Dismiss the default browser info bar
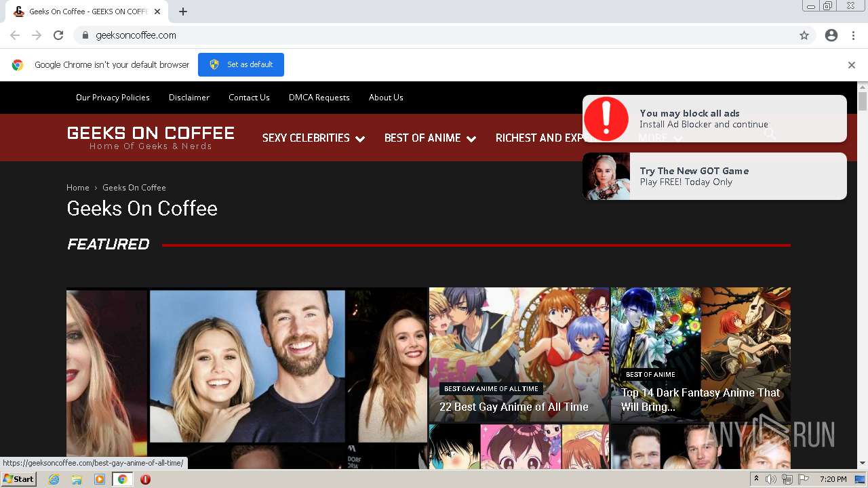Screen dimensions: 868x488 [x=852, y=65]
